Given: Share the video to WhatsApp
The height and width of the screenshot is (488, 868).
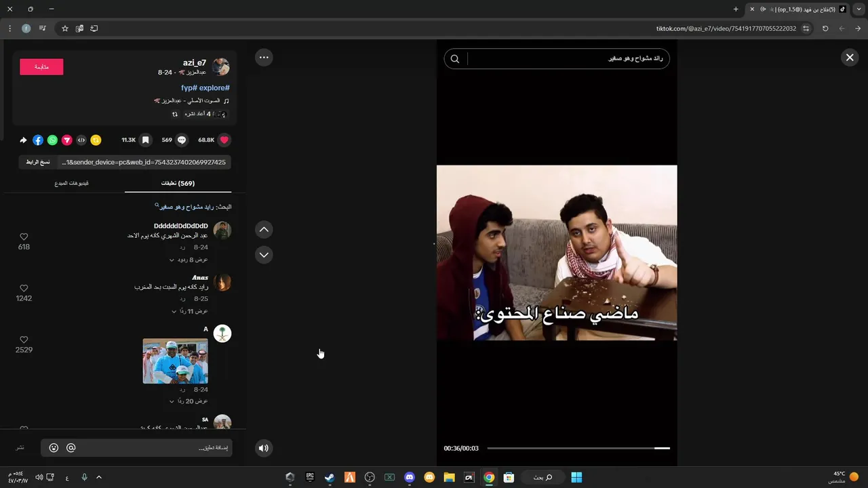Looking at the screenshot, I should tap(52, 140).
